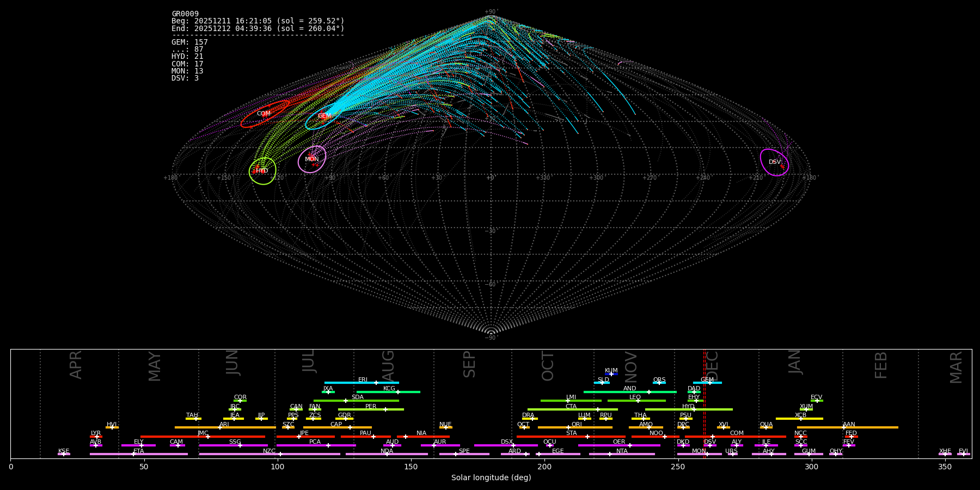
Task: Click the GR0009 station title text
Action: click(185, 14)
